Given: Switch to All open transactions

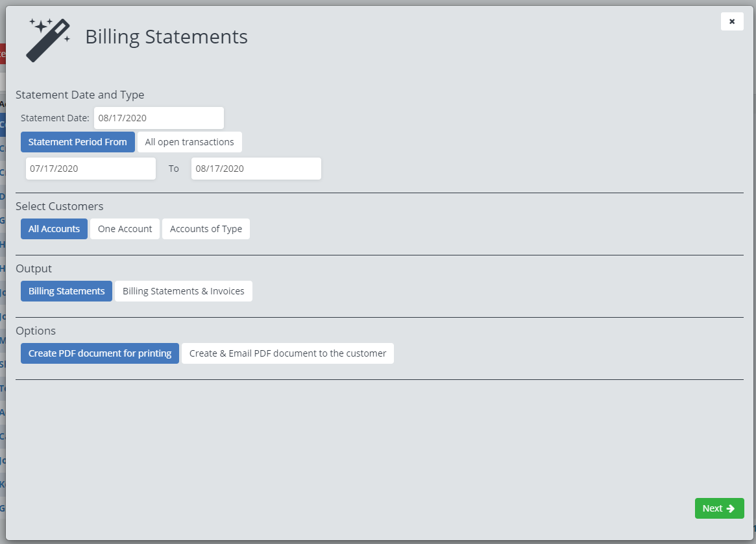Looking at the screenshot, I should [x=189, y=142].
